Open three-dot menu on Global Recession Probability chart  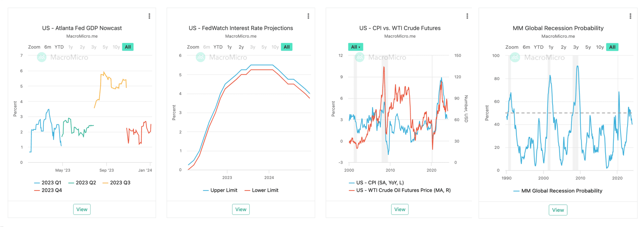click(x=630, y=16)
